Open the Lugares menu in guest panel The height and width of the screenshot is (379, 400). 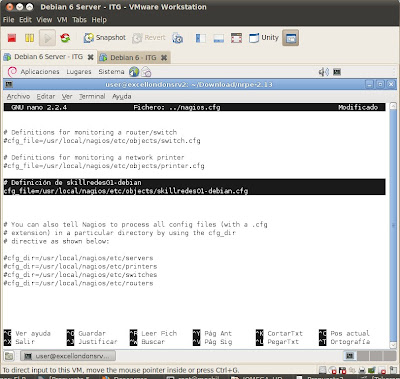point(79,72)
